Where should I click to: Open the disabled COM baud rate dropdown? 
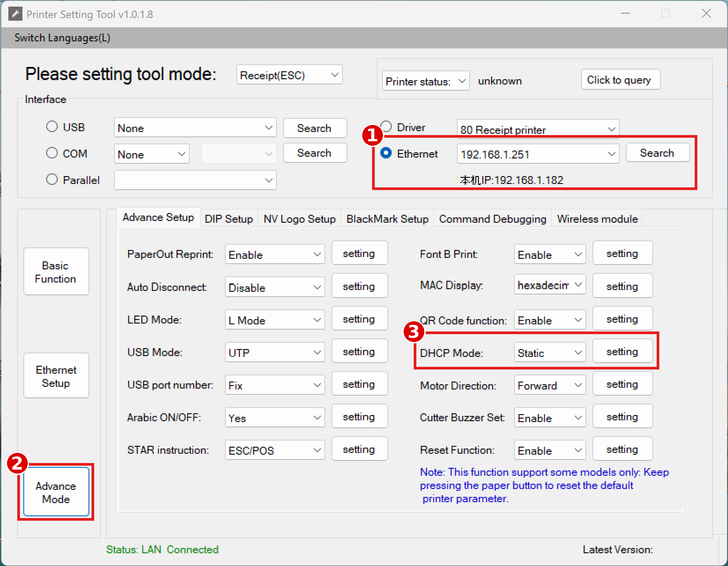[239, 154]
